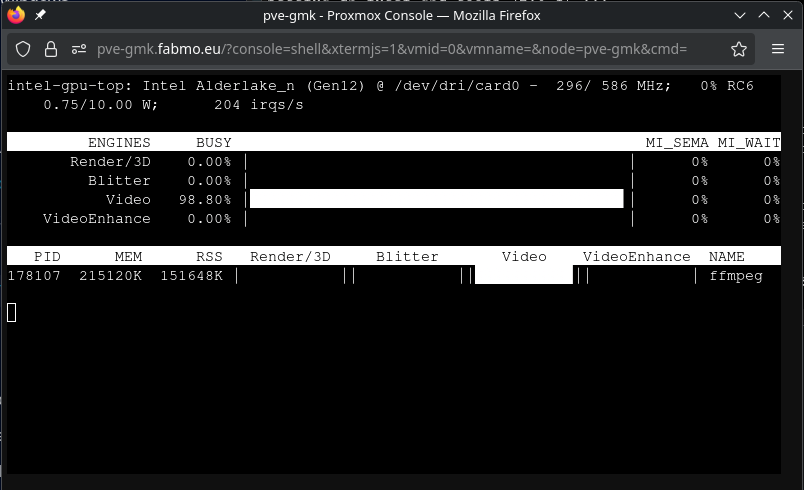Open the tracking protection shield icon
The height and width of the screenshot is (490, 804).
tap(24, 49)
